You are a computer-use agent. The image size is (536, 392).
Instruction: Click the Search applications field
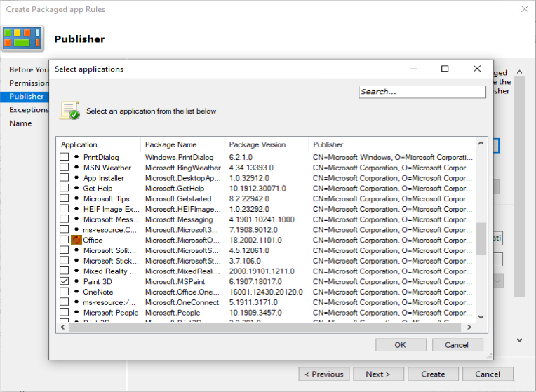tap(422, 92)
